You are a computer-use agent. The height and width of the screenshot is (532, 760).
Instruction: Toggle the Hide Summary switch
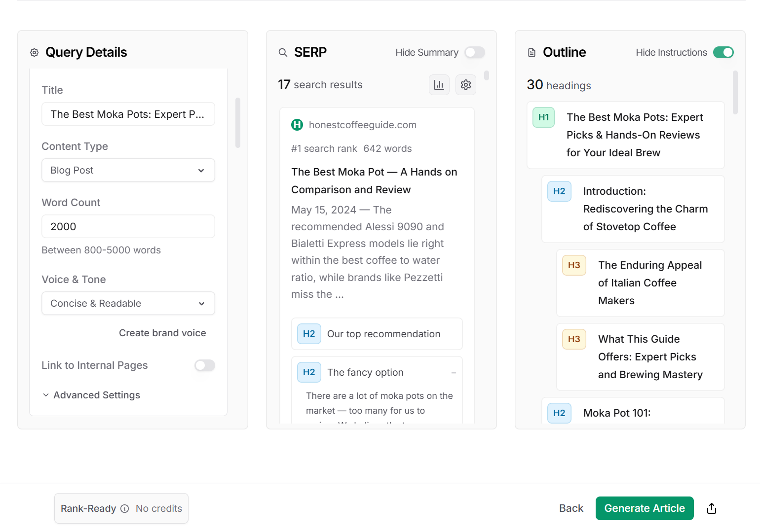coord(475,52)
